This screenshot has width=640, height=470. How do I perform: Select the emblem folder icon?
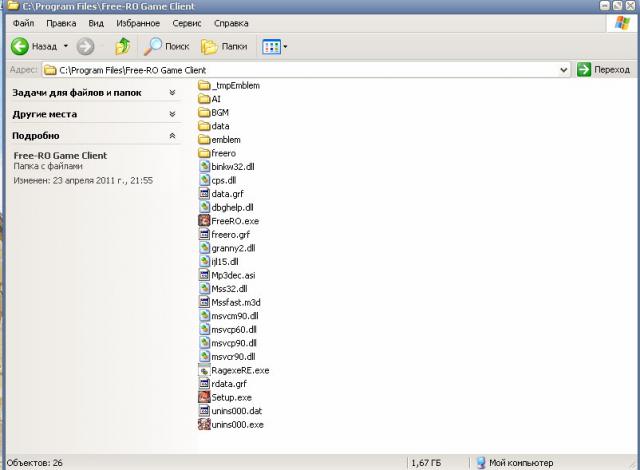(204, 140)
